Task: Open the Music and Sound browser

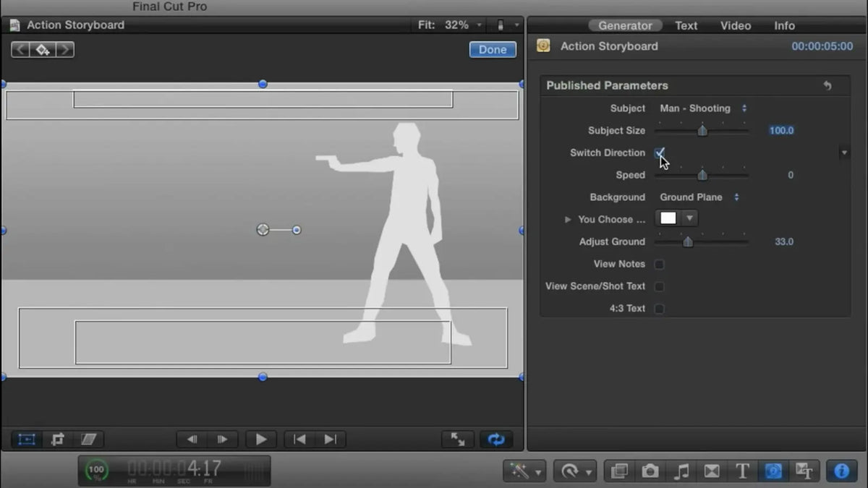Action: point(681,471)
